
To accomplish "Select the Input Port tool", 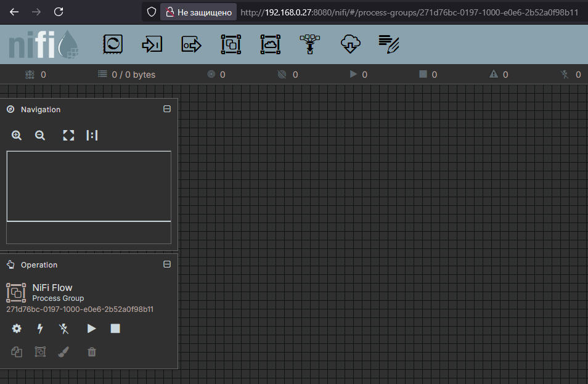I will [x=152, y=44].
